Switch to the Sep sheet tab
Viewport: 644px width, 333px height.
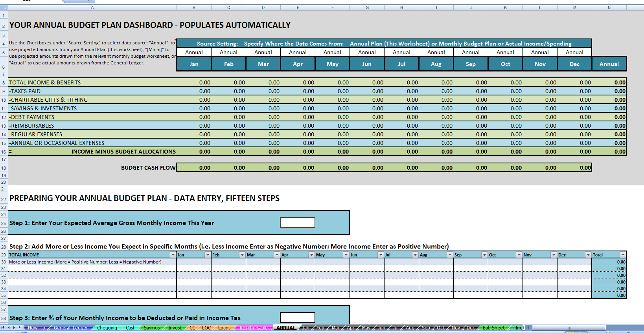pyautogui.click(x=426, y=328)
